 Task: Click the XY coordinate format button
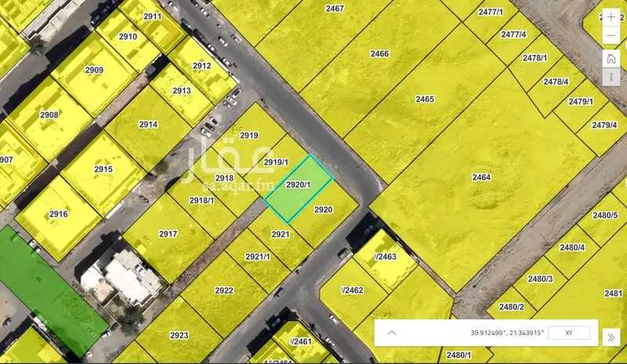[x=569, y=333]
